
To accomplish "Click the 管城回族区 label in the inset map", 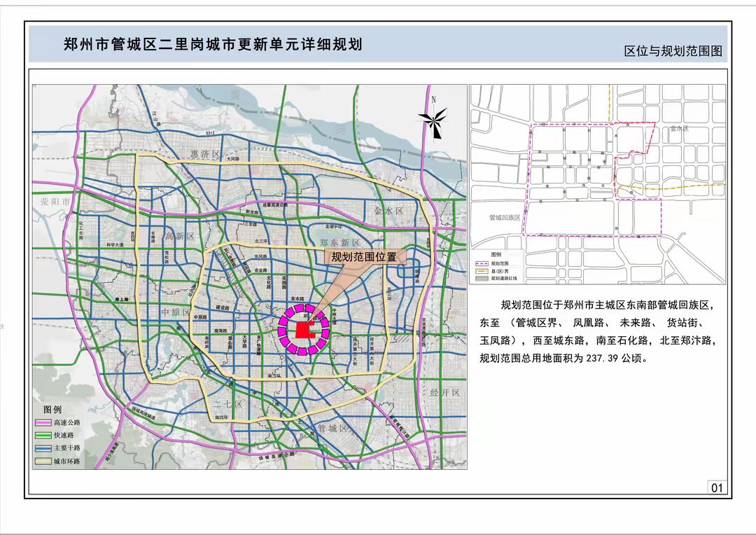I will [x=505, y=218].
